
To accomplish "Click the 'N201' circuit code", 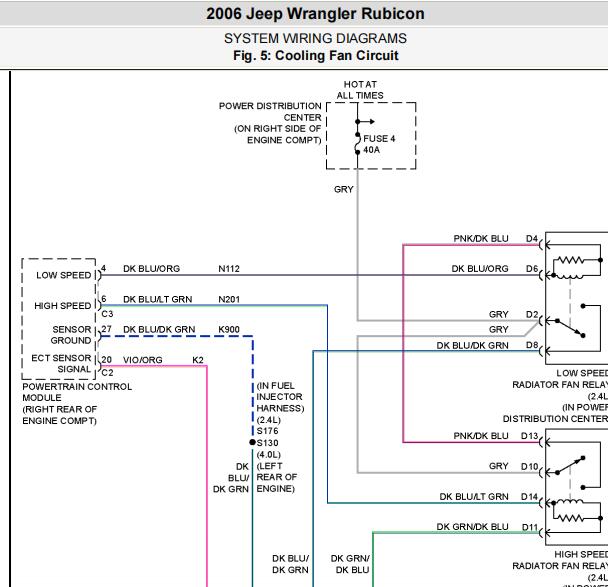I will (x=229, y=299).
